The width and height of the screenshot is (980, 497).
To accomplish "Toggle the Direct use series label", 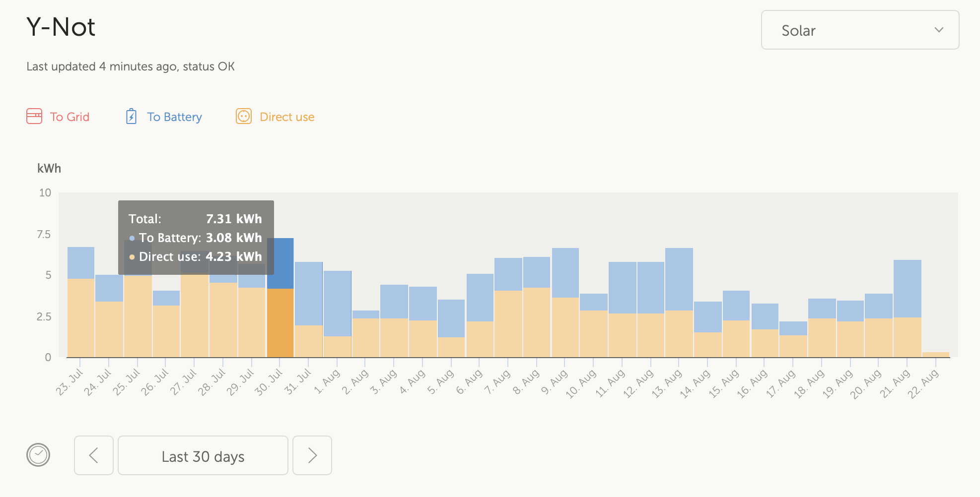I will (x=287, y=117).
